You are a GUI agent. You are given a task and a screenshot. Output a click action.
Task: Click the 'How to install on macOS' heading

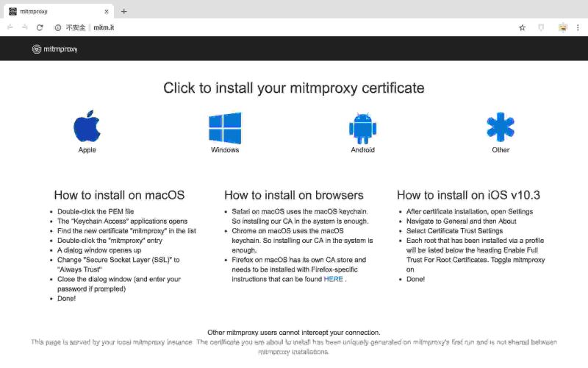(x=119, y=195)
